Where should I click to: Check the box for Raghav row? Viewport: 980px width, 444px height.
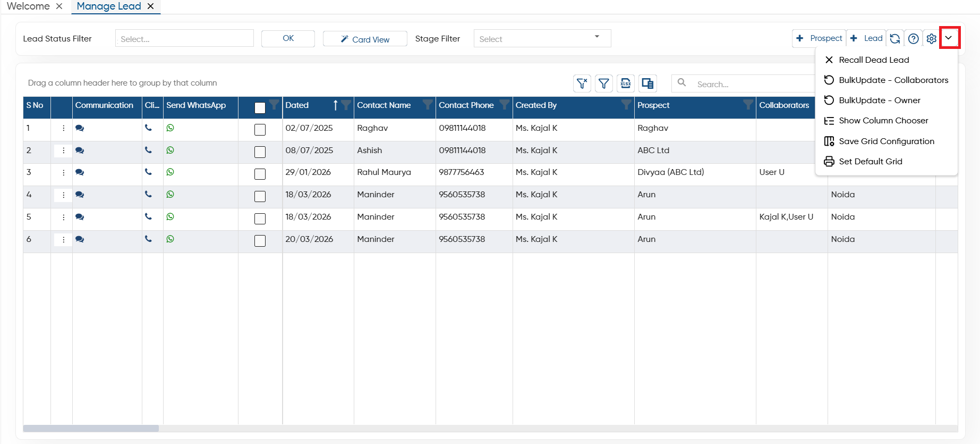(x=260, y=129)
